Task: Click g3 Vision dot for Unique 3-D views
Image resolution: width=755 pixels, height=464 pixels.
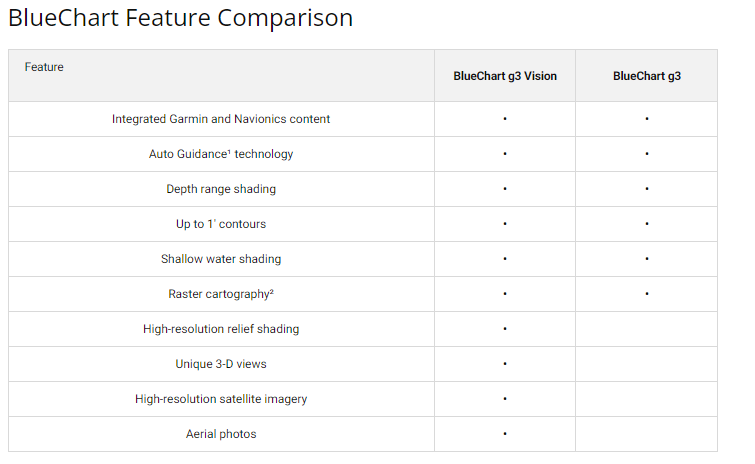Action: pos(505,364)
